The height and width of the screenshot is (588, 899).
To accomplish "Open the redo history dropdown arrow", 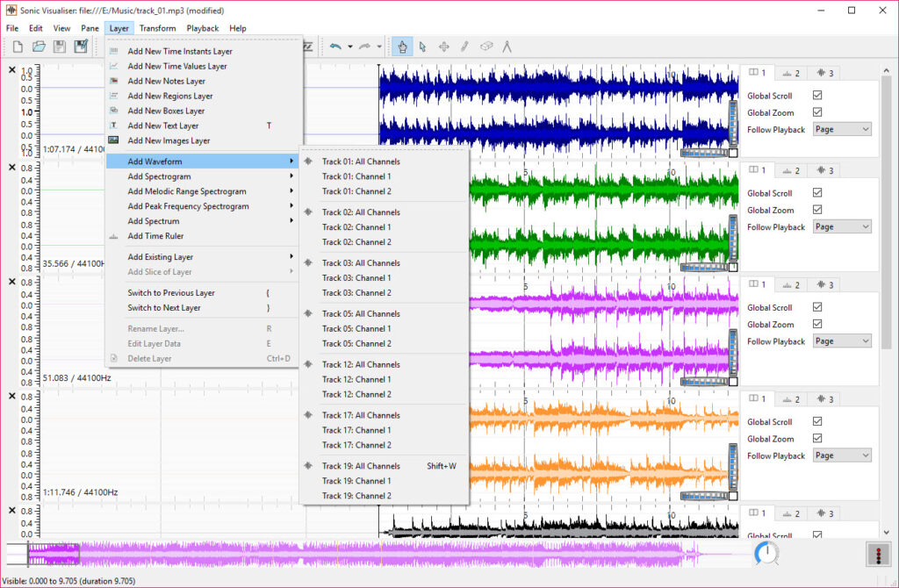I will (379, 47).
